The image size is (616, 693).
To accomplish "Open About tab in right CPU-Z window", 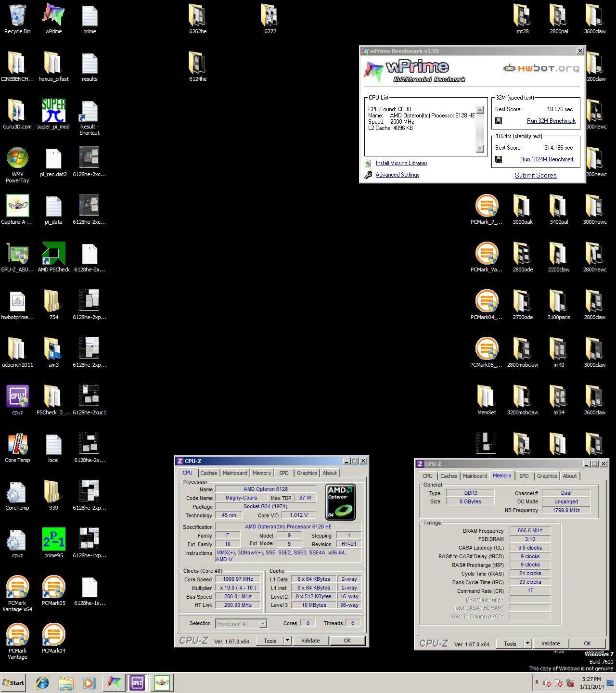I will click(570, 476).
